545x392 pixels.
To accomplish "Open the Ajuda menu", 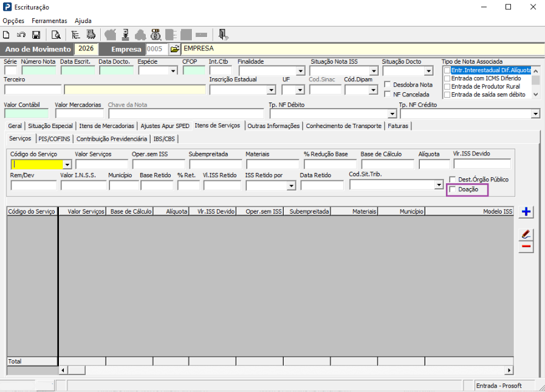I will tap(83, 21).
